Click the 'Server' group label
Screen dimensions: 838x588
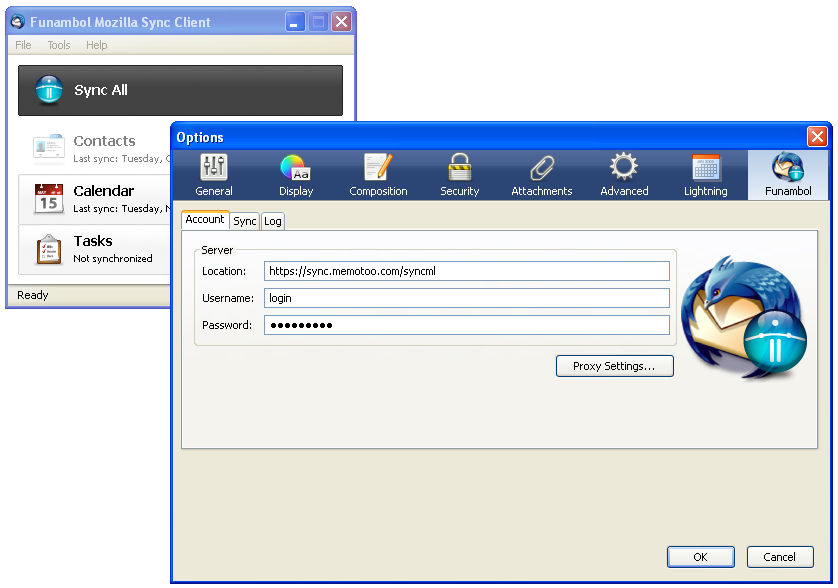217,250
